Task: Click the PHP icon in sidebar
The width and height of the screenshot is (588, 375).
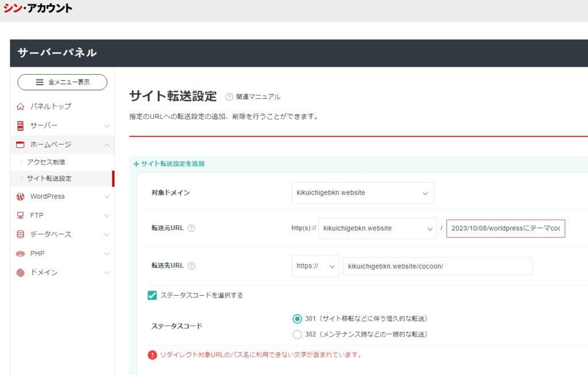Action: pos(21,253)
